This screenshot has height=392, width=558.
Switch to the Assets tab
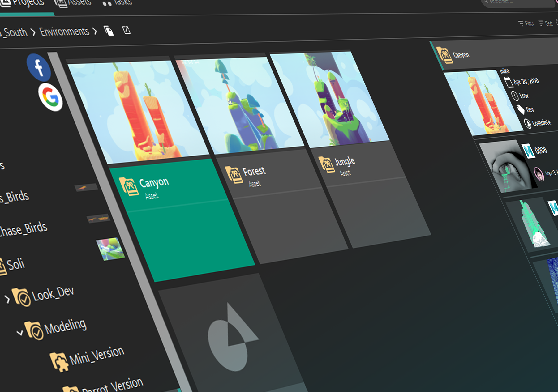pyautogui.click(x=73, y=3)
